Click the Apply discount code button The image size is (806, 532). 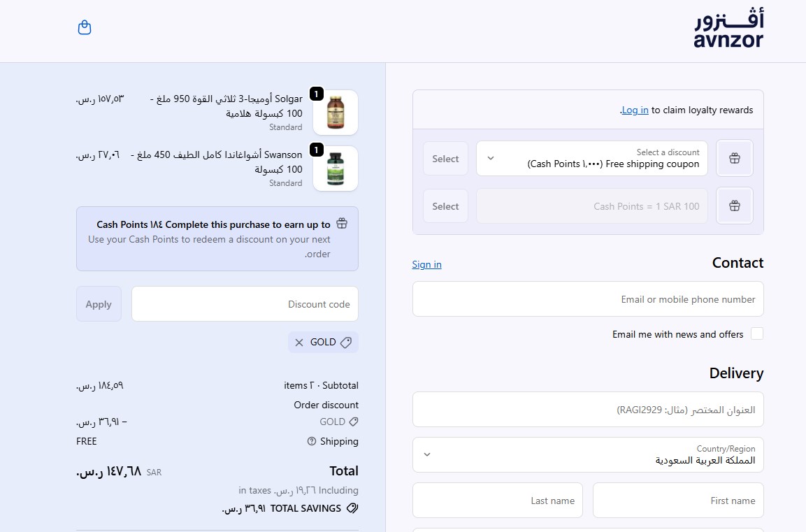99,304
